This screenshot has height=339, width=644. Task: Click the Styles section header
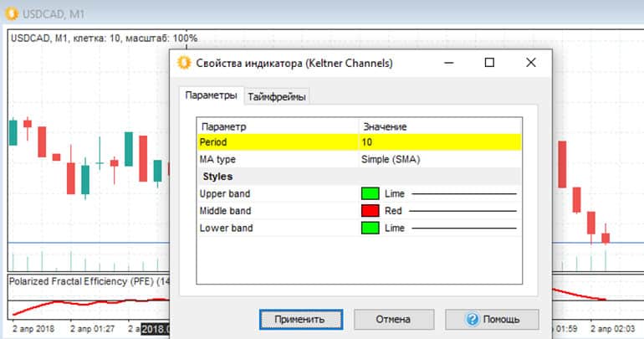click(x=360, y=177)
